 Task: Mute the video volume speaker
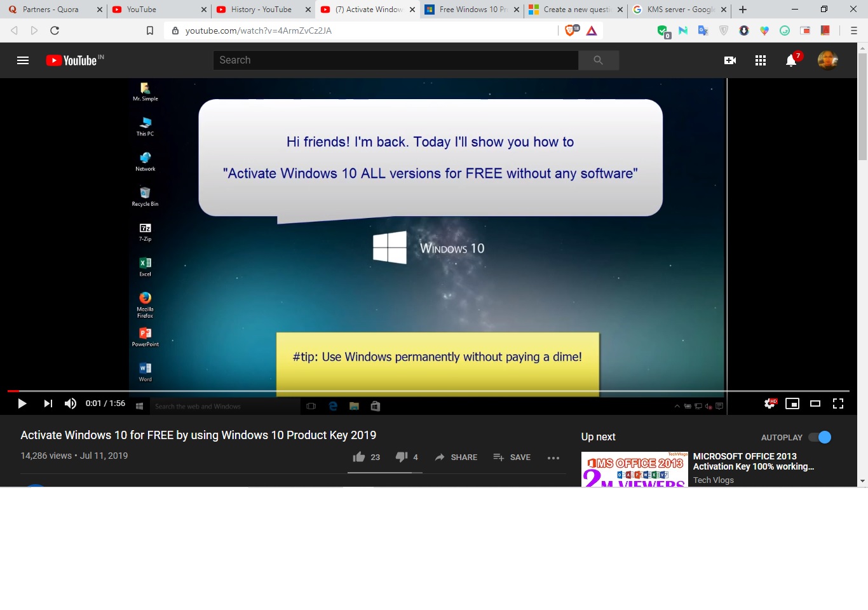[x=71, y=403]
